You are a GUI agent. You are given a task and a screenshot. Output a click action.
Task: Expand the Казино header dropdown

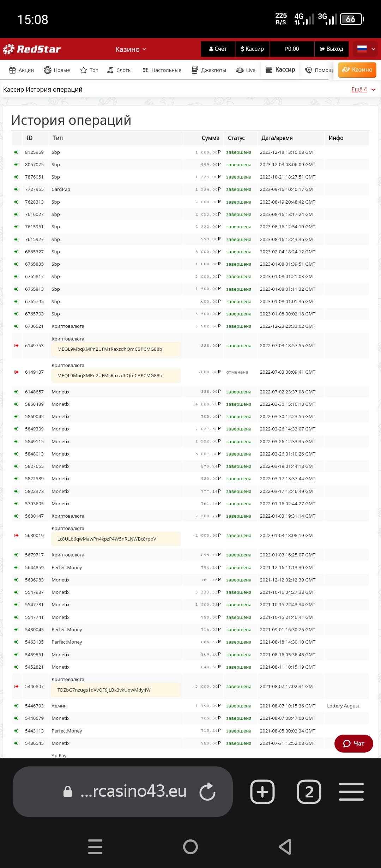coord(131,49)
